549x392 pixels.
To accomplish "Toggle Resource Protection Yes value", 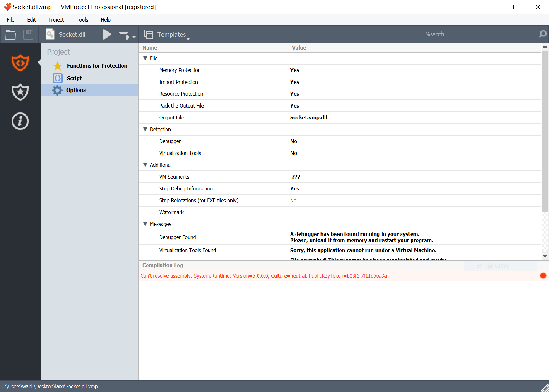I will (295, 94).
